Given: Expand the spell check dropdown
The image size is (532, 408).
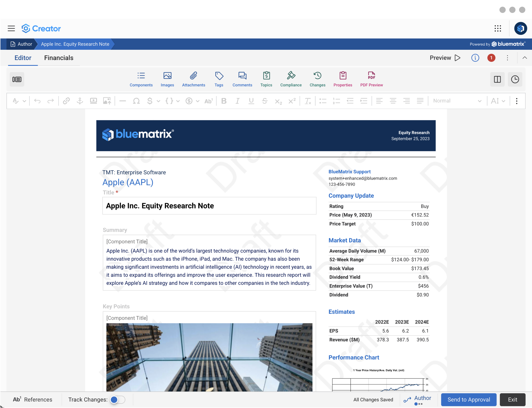Looking at the screenshot, I should click(24, 101).
